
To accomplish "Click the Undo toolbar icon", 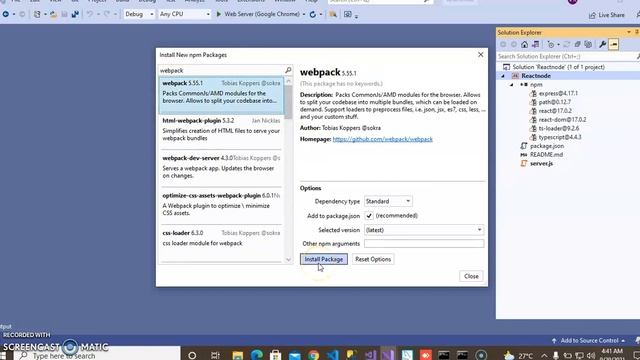I will click(x=89, y=14).
